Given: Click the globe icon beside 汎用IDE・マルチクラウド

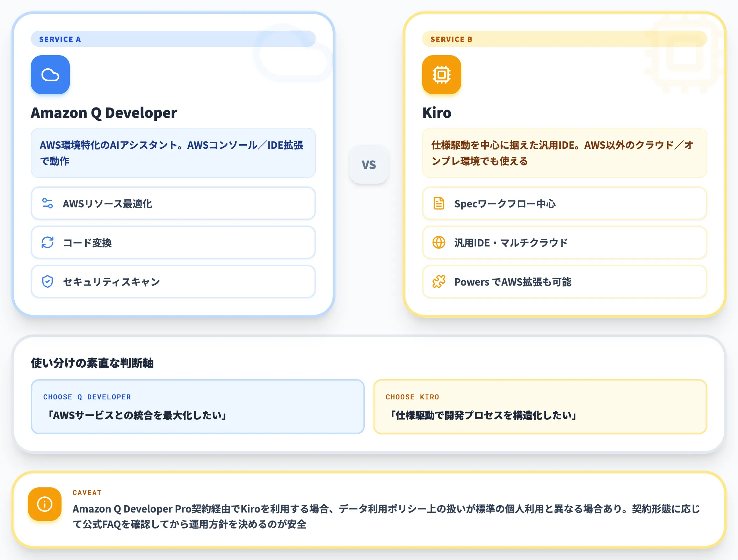Looking at the screenshot, I should pyautogui.click(x=439, y=242).
